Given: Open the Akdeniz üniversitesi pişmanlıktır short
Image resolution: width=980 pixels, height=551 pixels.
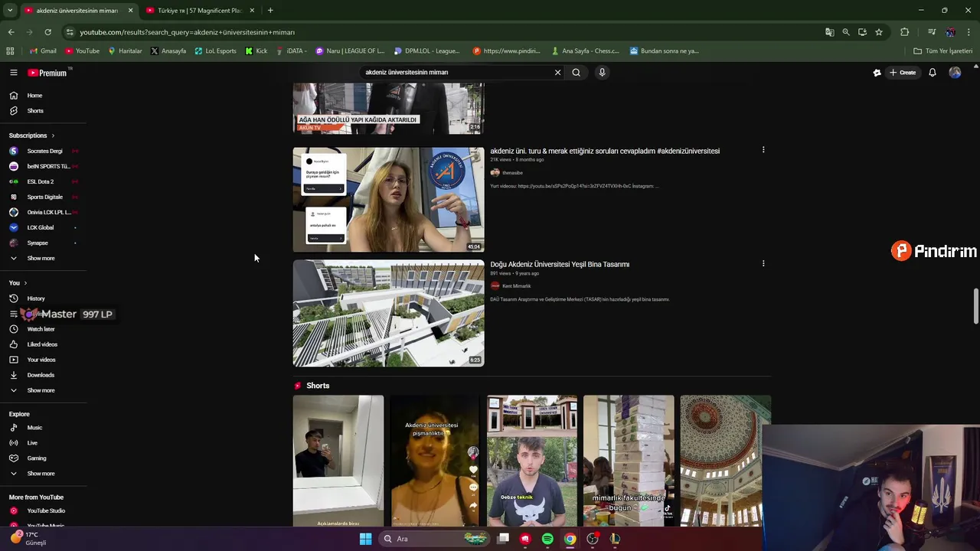Looking at the screenshot, I should (x=434, y=461).
